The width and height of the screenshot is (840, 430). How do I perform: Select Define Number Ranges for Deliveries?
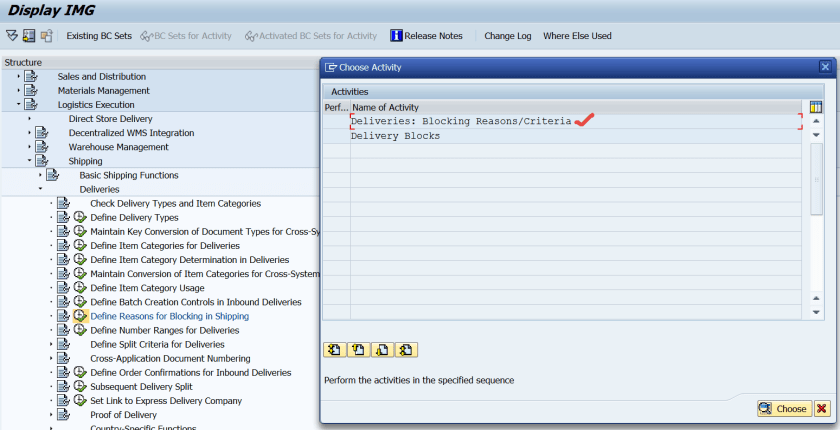[164, 330]
